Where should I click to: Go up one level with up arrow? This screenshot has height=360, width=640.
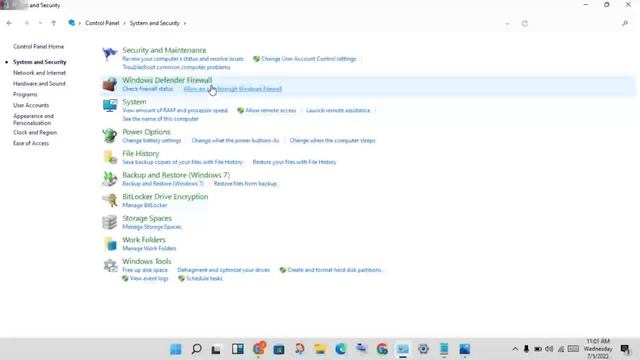coord(53,23)
